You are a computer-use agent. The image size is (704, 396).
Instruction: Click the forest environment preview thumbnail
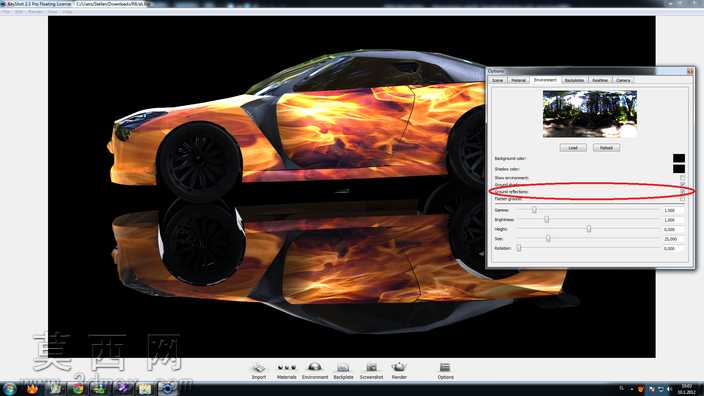coord(590,114)
